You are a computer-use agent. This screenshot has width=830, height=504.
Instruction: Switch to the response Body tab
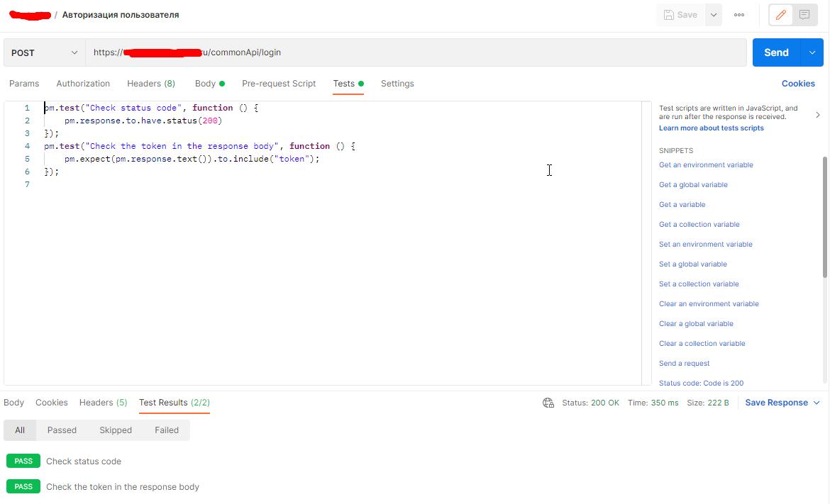point(13,402)
